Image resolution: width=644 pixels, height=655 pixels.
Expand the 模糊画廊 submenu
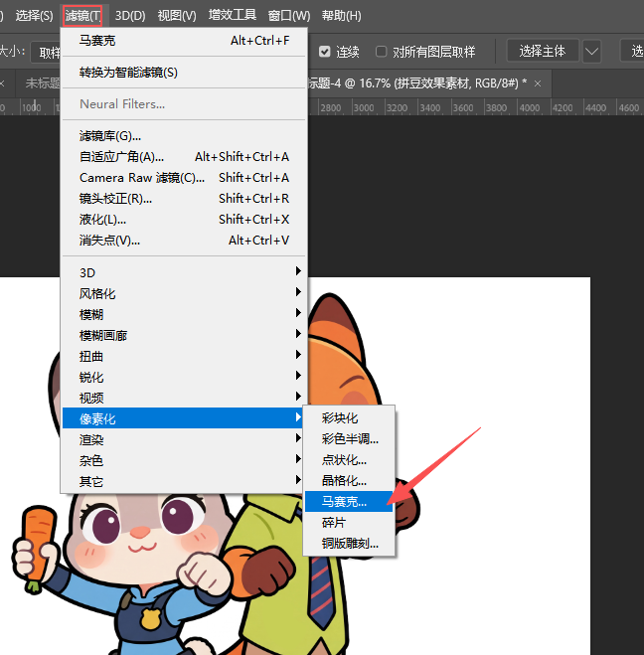pos(184,335)
